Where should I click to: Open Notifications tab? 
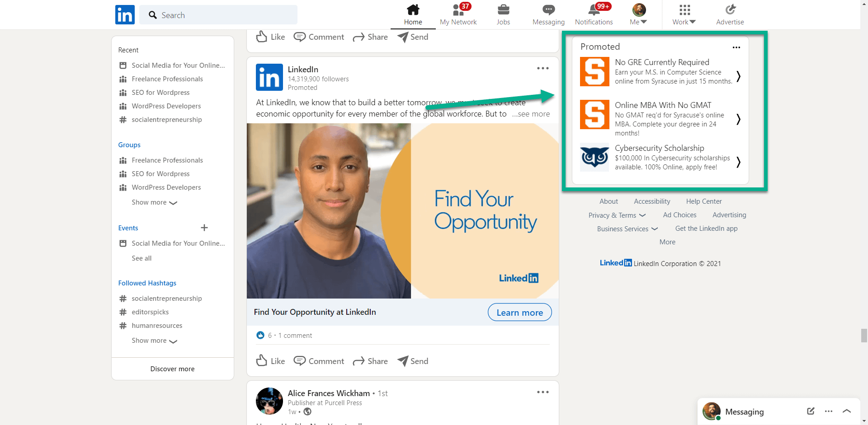pyautogui.click(x=594, y=15)
